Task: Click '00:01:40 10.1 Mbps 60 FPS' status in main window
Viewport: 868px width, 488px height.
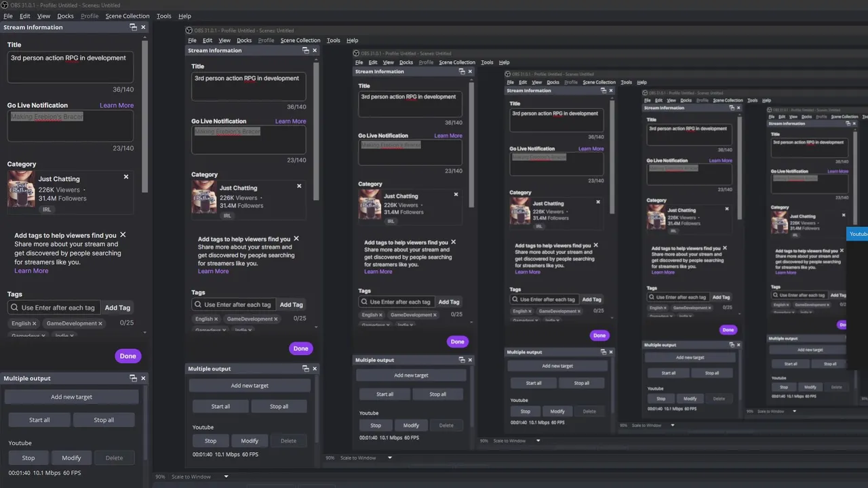Action: tap(45, 473)
